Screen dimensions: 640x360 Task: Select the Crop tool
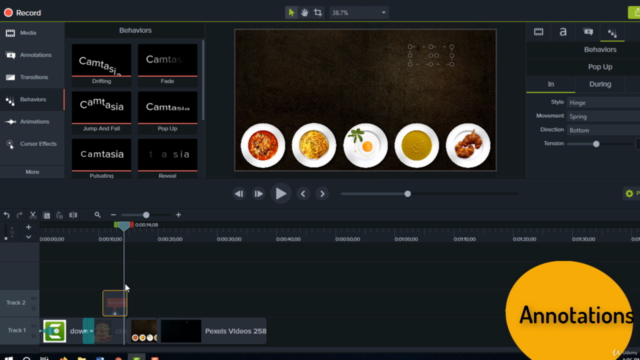click(x=318, y=13)
